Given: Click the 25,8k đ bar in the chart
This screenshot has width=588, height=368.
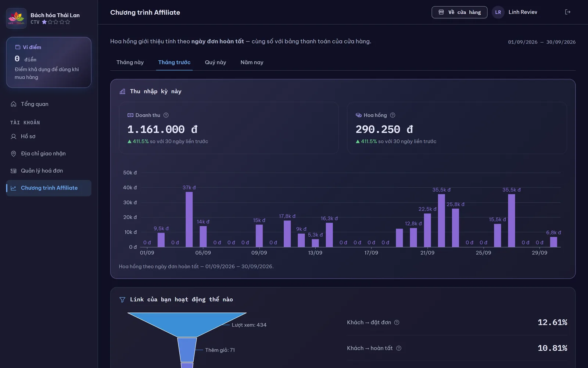Looking at the screenshot, I should point(455,228).
